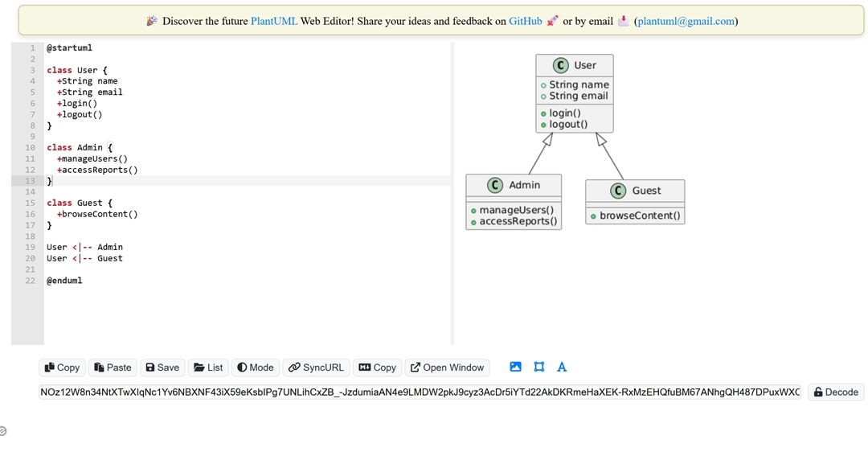Click the 'class User {' code line

pyautogui.click(x=77, y=70)
